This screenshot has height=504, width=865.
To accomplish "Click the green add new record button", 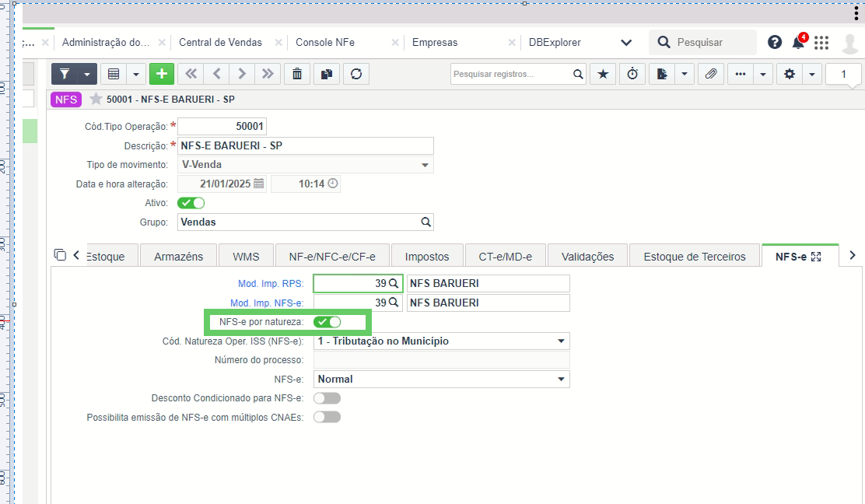I will pos(162,74).
